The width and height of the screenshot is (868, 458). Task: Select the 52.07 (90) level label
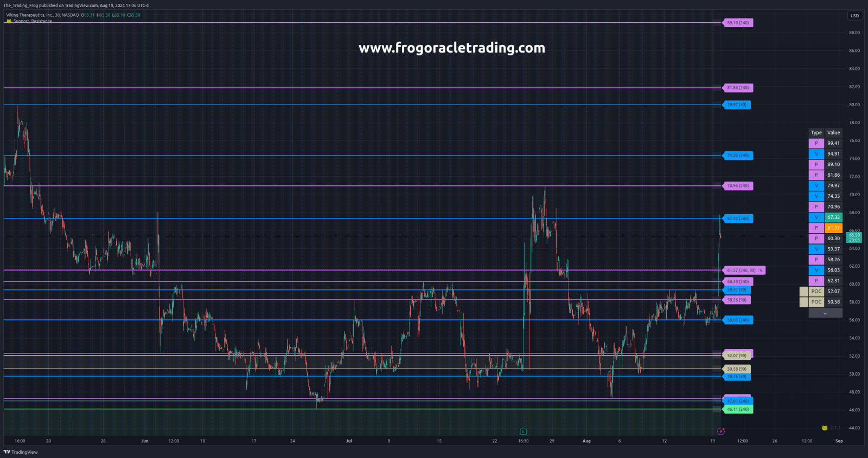point(737,356)
